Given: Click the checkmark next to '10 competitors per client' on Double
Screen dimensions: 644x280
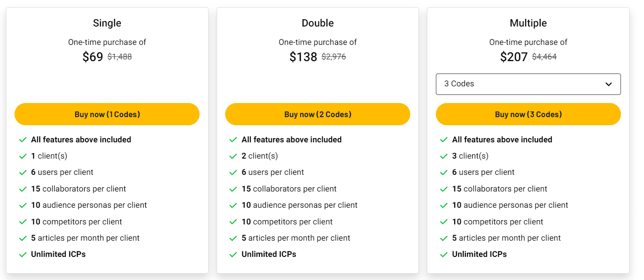Looking at the screenshot, I should click(233, 221).
